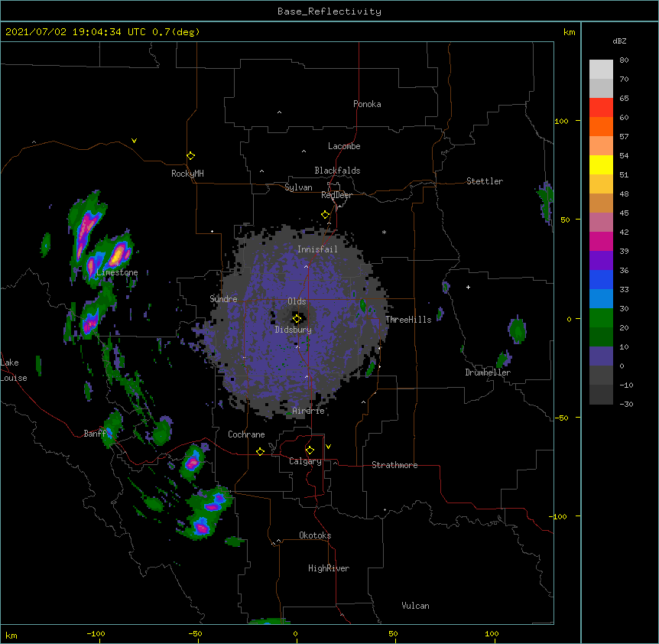Click the HighRiver label
659x644 pixels.
coord(329,568)
